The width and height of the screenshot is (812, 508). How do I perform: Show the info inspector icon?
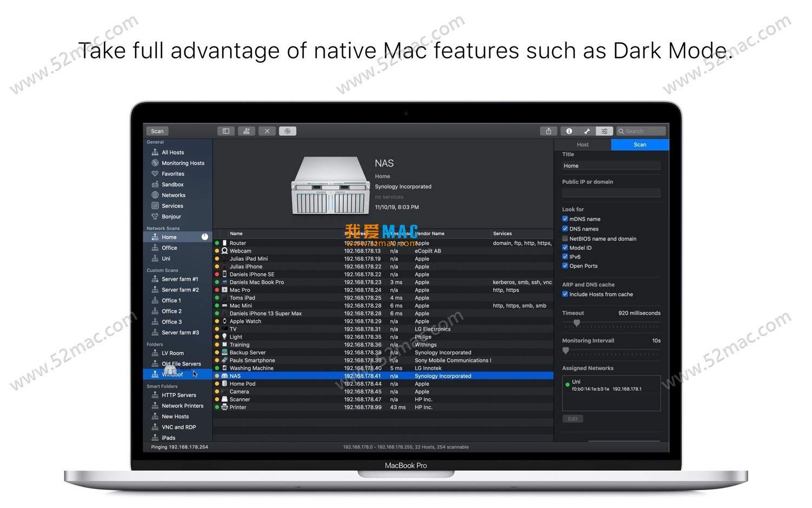click(569, 131)
